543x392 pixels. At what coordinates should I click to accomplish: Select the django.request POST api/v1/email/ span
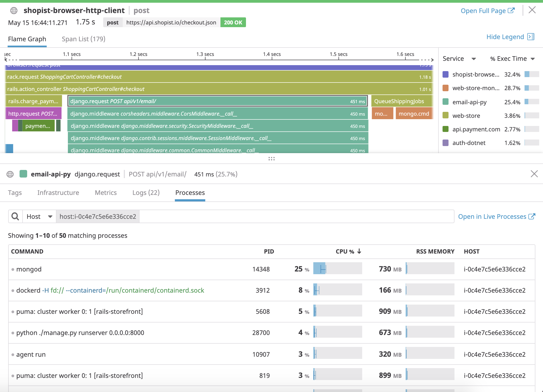point(217,101)
